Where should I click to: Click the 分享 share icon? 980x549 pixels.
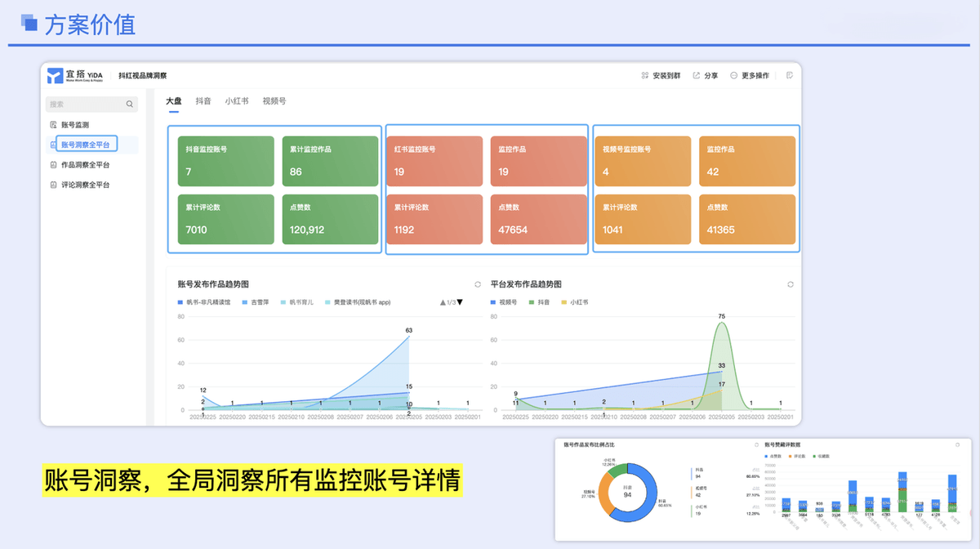696,75
